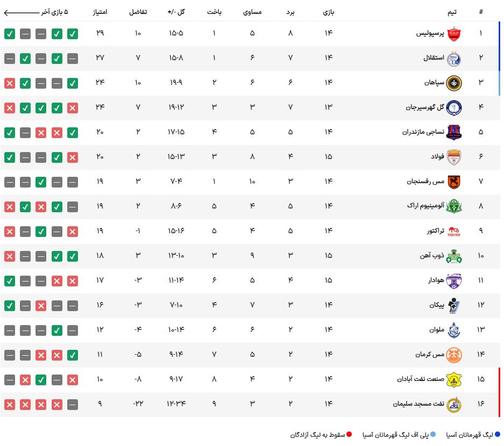Open the پرسپولیس team name link
504x446 pixels.
(x=430, y=33)
